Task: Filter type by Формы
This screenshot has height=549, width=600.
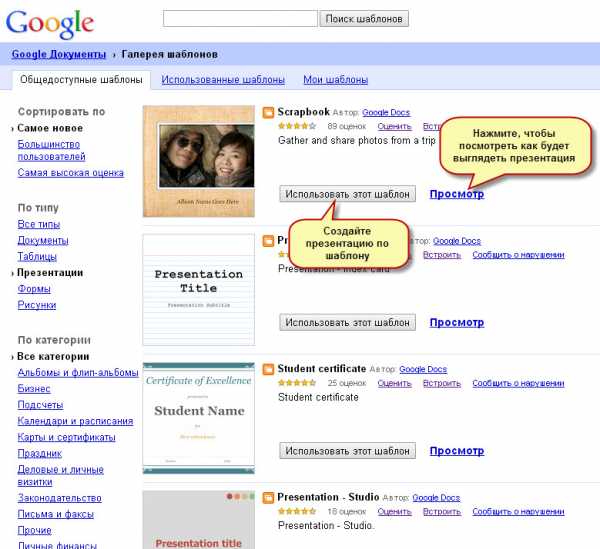Action: pos(34,289)
